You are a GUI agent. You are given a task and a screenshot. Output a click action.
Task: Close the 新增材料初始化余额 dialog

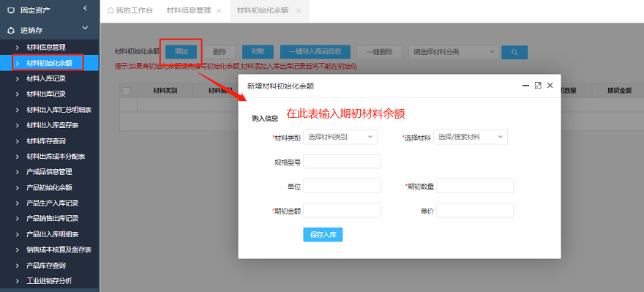[550, 86]
